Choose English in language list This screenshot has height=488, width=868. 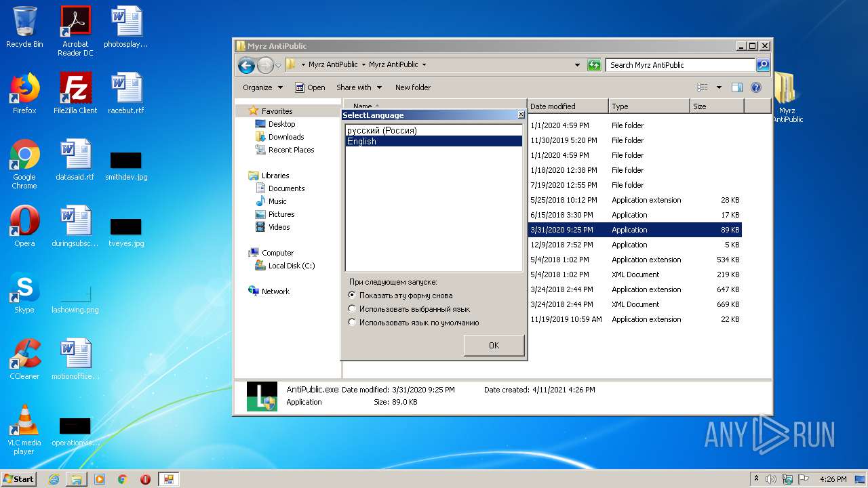(434, 142)
